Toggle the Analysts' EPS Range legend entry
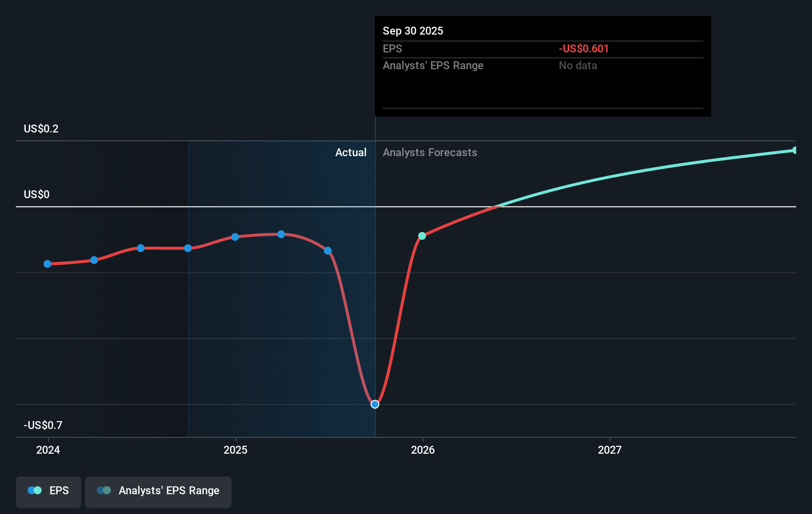 (x=158, y=491)
